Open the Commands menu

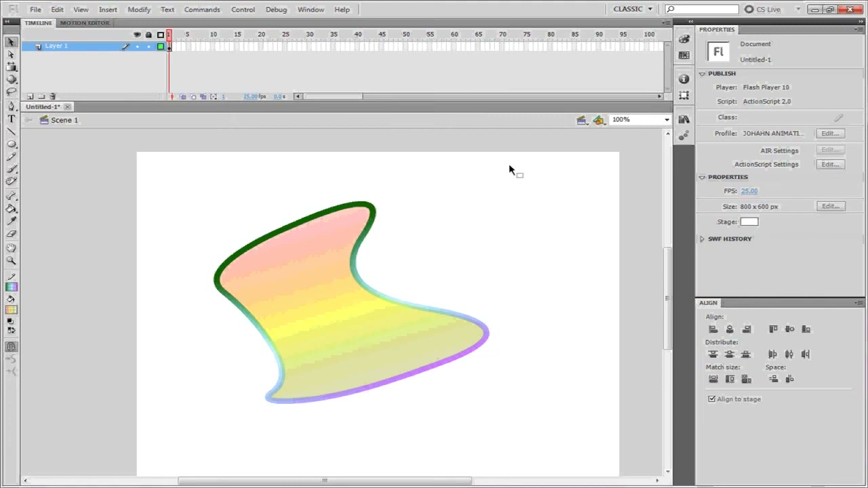202,9
